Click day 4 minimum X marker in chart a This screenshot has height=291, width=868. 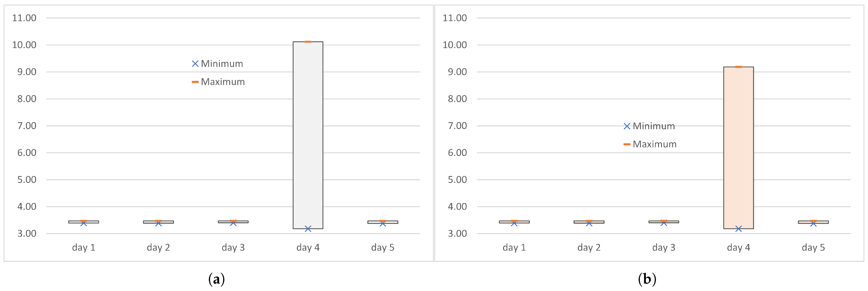tap(308, 229)
